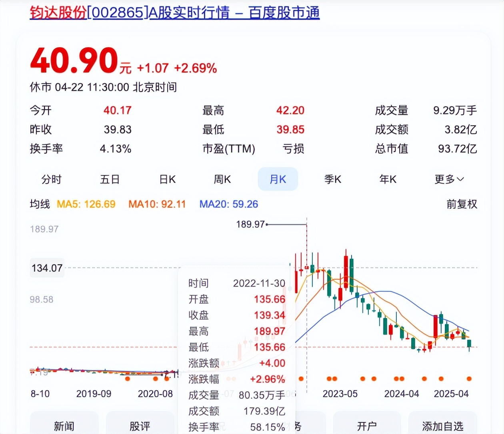Click the highlighted 月K tab
Image resolution: width=504 pixels, height=434 pixels.
click(x=278, y=179)
